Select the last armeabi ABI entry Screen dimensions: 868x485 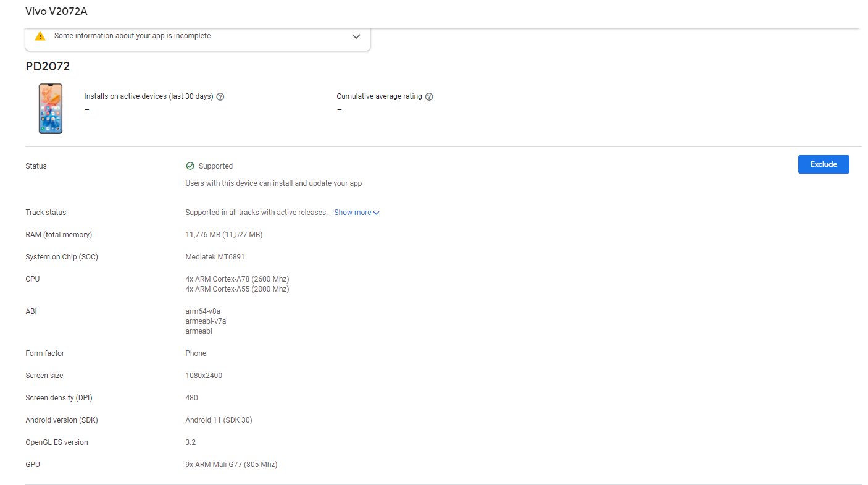tap(199, 331)
